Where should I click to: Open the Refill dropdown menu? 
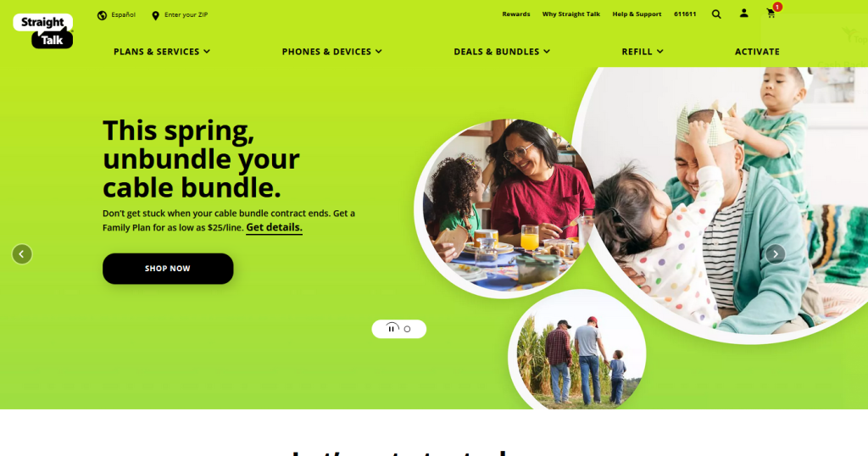[643, 52]
